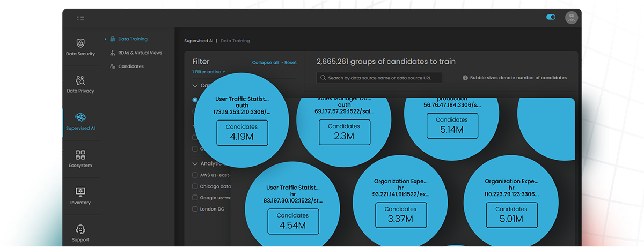Collapse the first filter group chevron
This screenshot has width=644, height=247.
195,85
